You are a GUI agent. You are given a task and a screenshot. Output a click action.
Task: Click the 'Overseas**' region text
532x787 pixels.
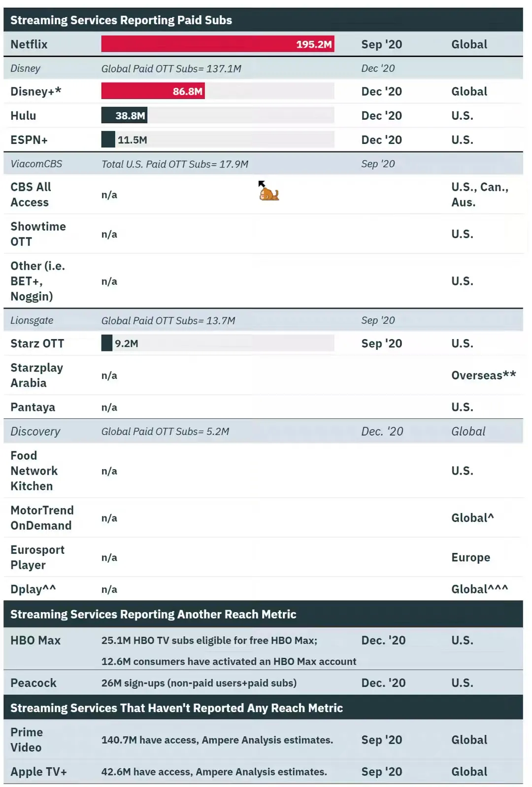coord(483,376)
